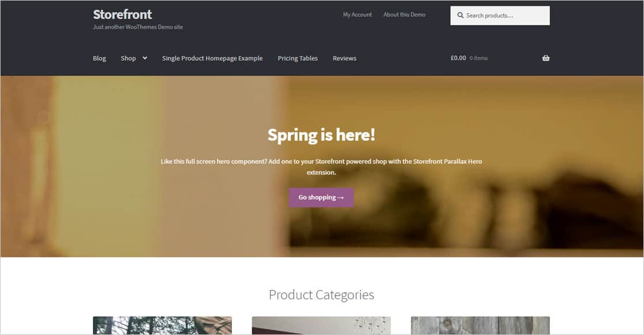Click the Go shopping button
Viewport: 644px width, 335px height.
[321, 198]
